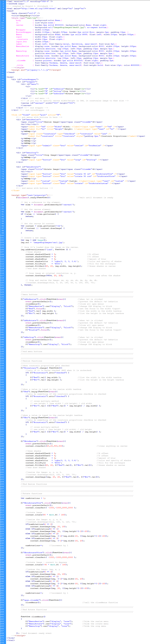Click the btnCrop button input line
The image size is (150, 644).
pyautogui.click(x=65, y=160)
